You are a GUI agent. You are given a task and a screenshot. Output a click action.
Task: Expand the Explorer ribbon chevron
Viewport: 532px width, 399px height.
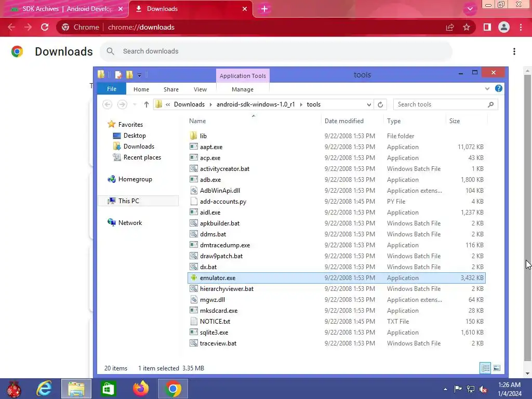487,88
